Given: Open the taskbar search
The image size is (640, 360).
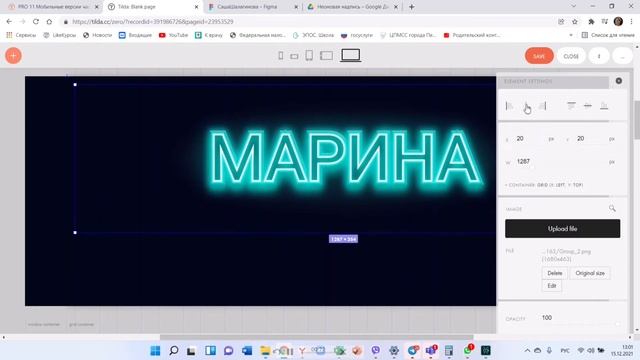Looking at the screenshot, I should tap(174, 351).
